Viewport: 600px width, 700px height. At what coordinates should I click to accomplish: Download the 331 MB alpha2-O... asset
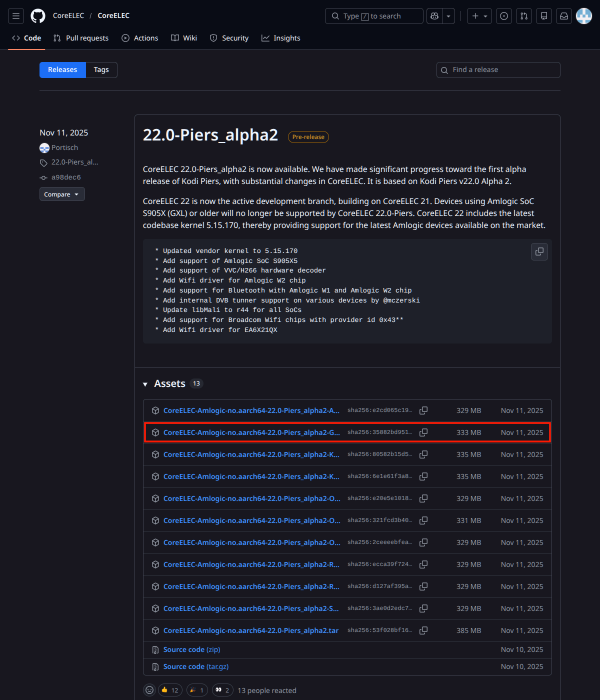point(251,520)
